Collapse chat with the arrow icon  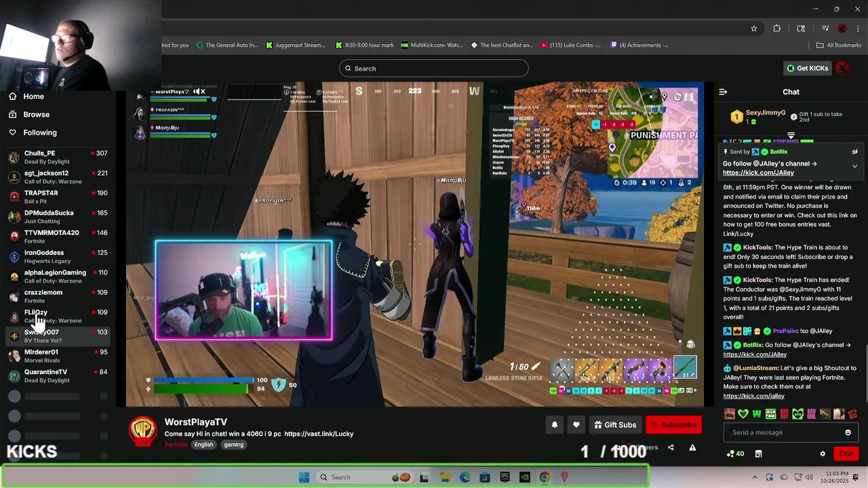pos(723,92)
